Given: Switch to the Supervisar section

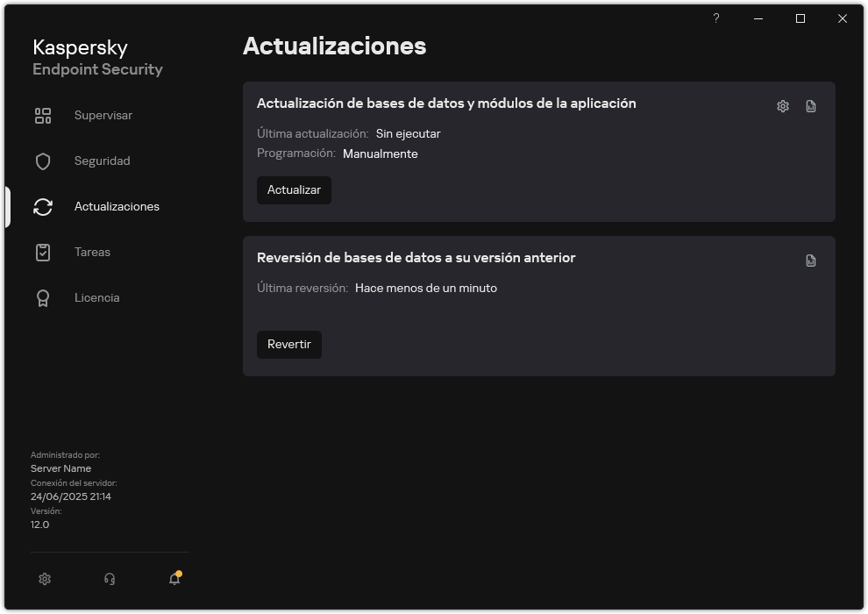Looking at the screenshot, I should click(103, 115).
